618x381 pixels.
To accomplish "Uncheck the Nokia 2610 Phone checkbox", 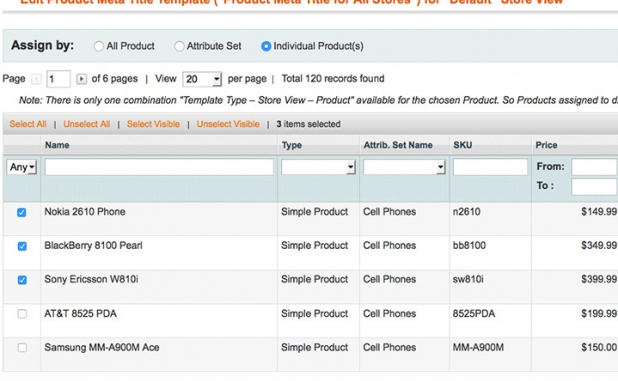I will (22, 213).
